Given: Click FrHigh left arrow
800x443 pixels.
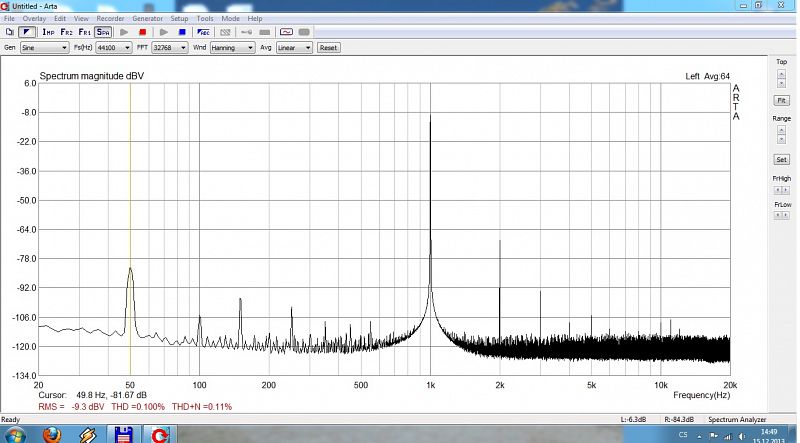Looking at the screenshot, I should click(778, 190).
